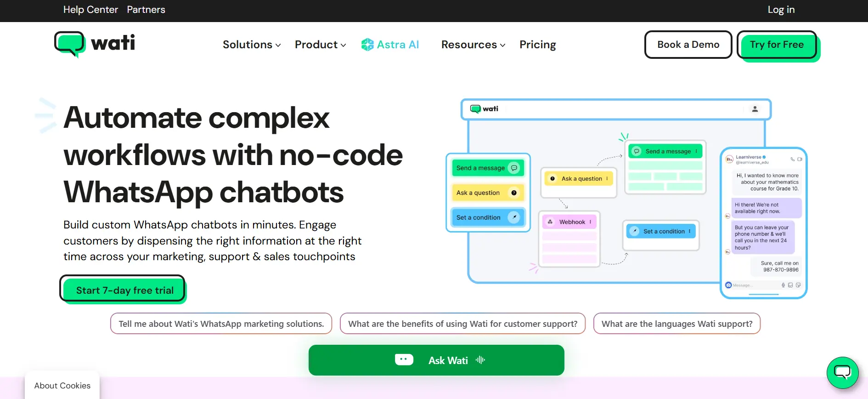
Task: Click the Book a Demo button
Action: [x=688, y=45]
